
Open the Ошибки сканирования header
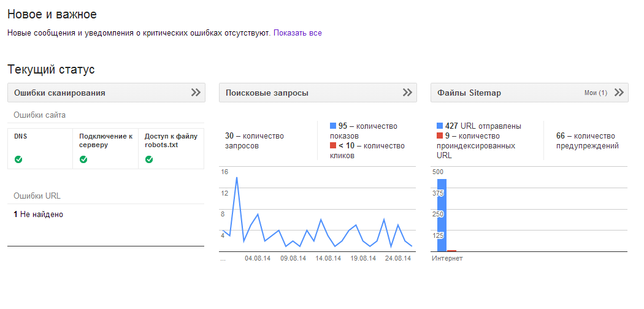pos(59,93)
